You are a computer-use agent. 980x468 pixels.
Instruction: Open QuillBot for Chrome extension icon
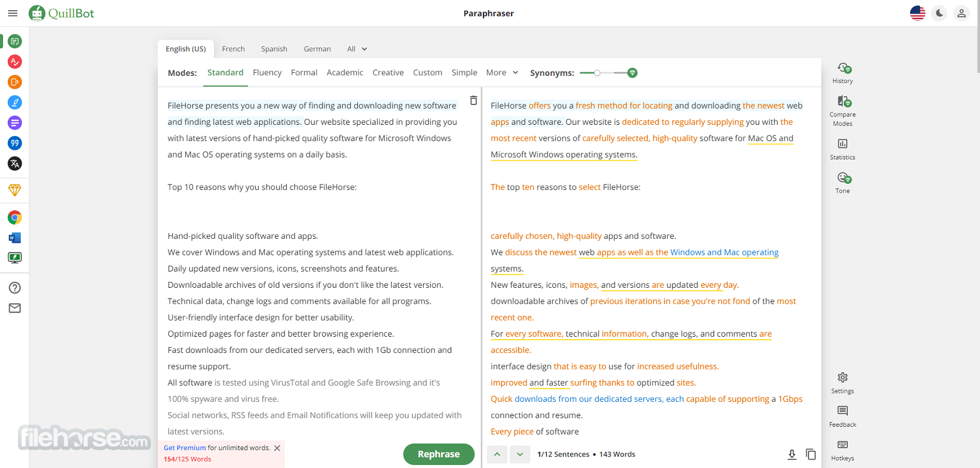coord(15,217)
